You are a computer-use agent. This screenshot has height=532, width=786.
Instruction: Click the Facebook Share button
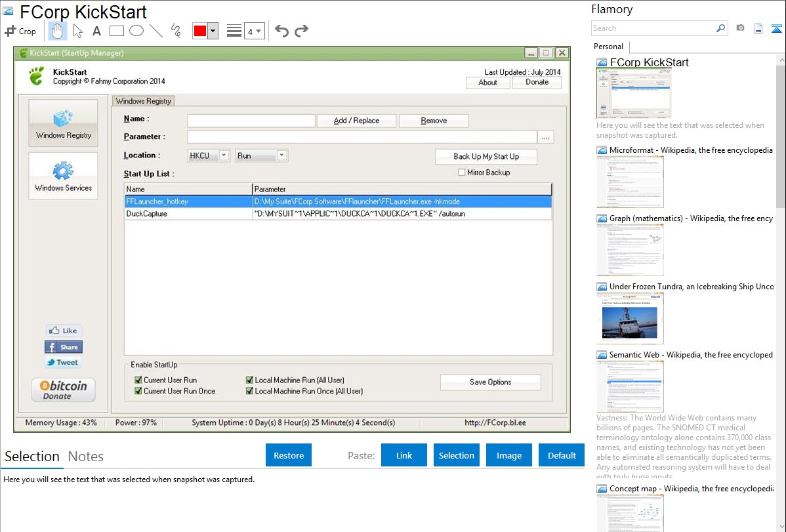tap(64, 347)
